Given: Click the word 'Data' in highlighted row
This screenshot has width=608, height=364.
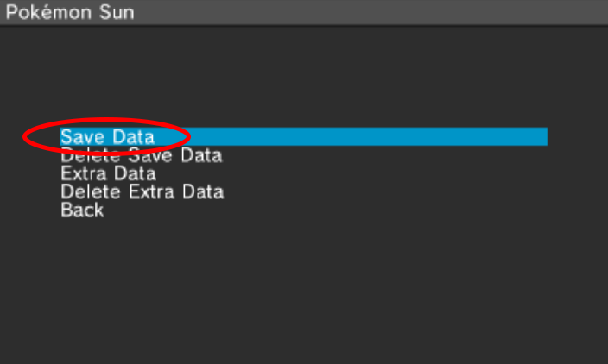Looking at the screenshot, I should click(x=133, y=137).
